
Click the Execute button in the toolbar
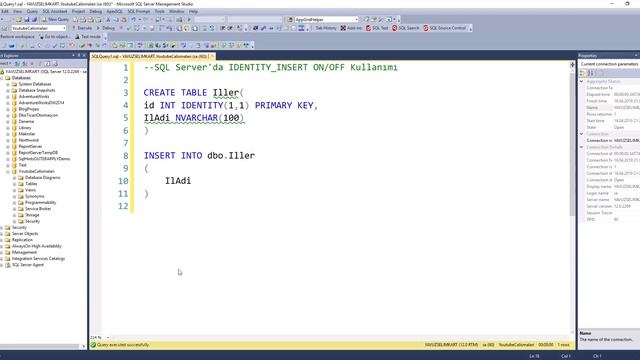click(x=82, y=28)
